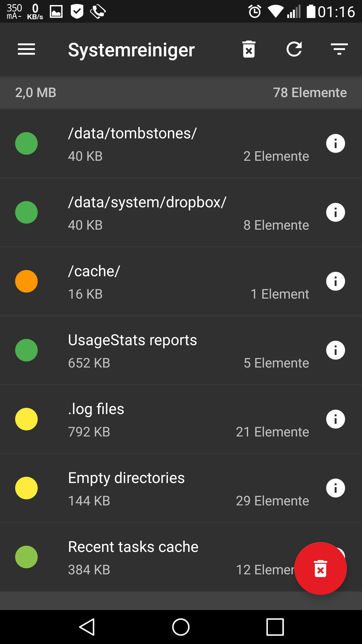Open the filter options icon

click(x=339, y=49)
